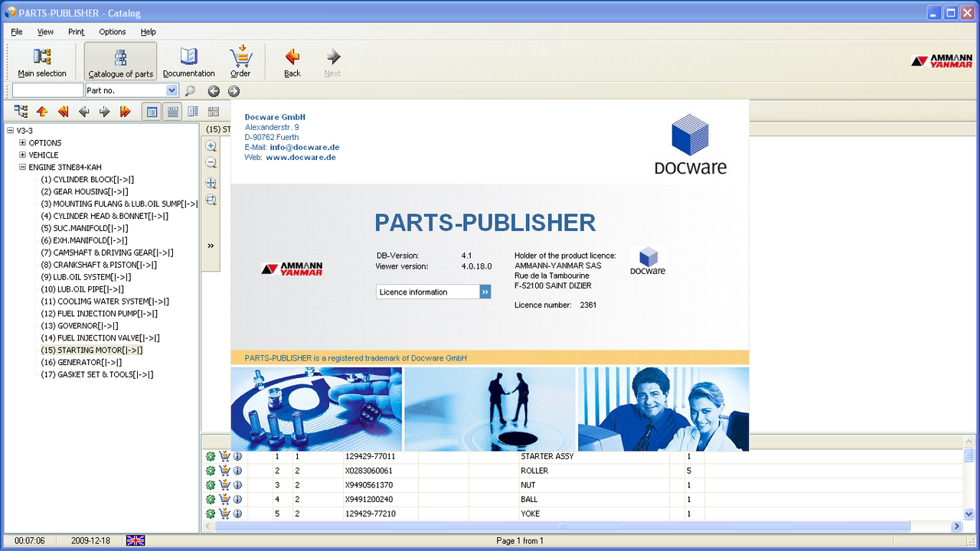This screenshot has height=551, width=980.
Task: Open the Order cart toolbar button
Action: [240, 61]
